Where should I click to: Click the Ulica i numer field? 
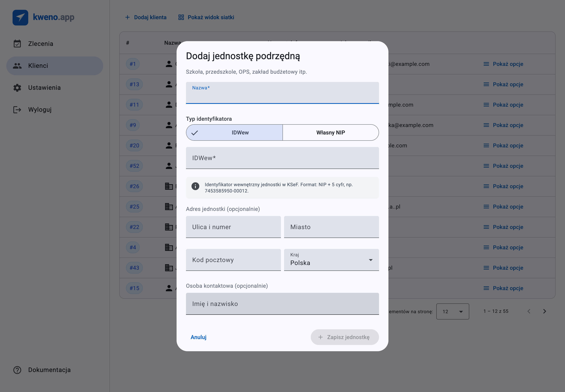tap(233, 227)
